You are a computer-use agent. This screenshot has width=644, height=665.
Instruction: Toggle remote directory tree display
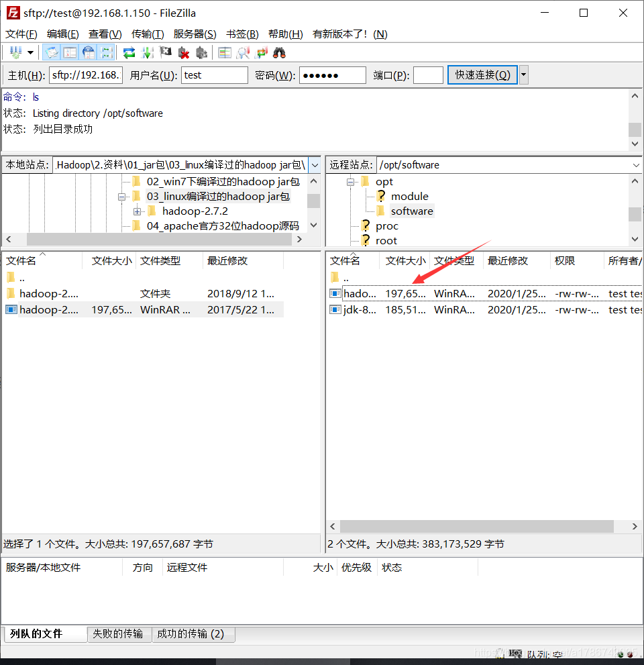point(89,52)
